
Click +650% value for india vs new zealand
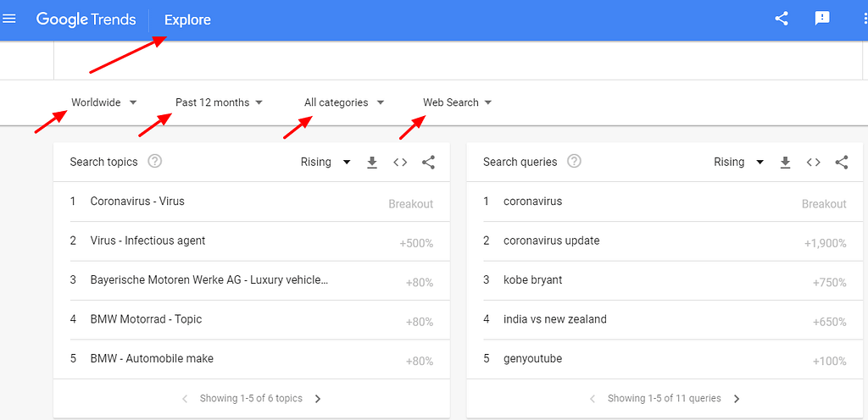pyautogui.click(x=830, y=322)
